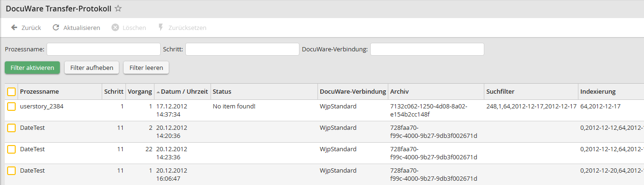This screenshot has width=644, height=185.
Task: Select checkbox of DateTest row with Vorgang 22
Action: click(11, 150)
